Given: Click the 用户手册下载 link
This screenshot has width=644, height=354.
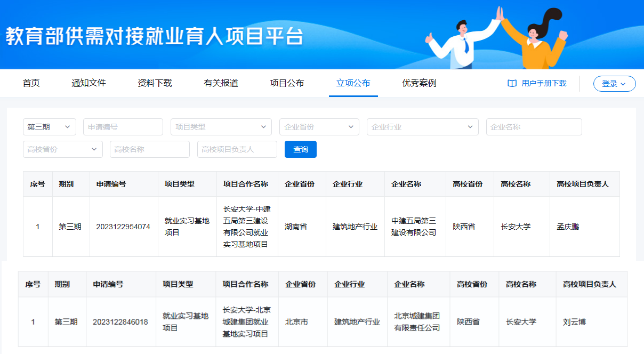Looking at the screenshot, I should pos(544,84).
